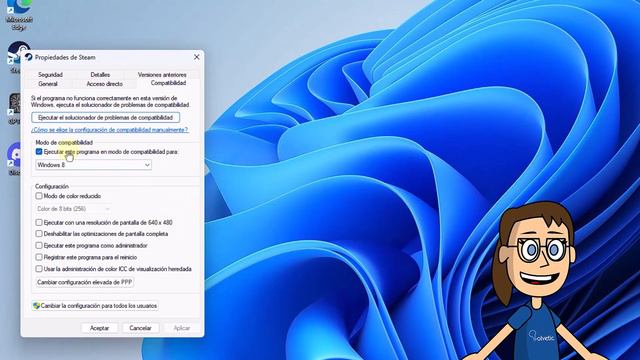Open the Microsoft Edge desktop shortcut
This screenshot has width=640, height=360.
19,14
